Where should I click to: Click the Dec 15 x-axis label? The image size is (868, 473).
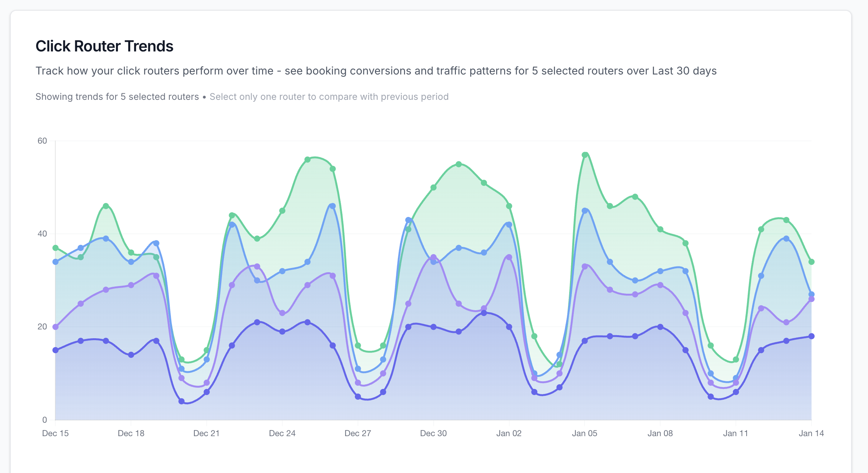55,433
